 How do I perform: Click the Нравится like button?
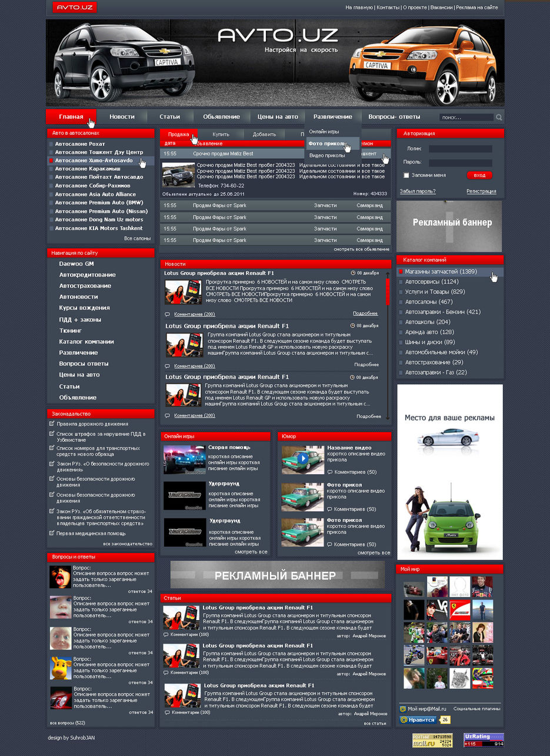418,720
